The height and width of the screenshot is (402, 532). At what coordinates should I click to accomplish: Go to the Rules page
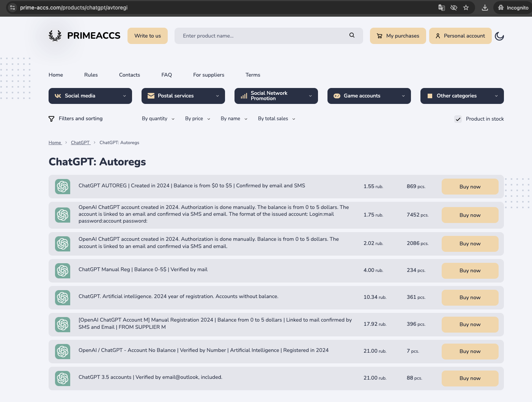pos(91,75)
